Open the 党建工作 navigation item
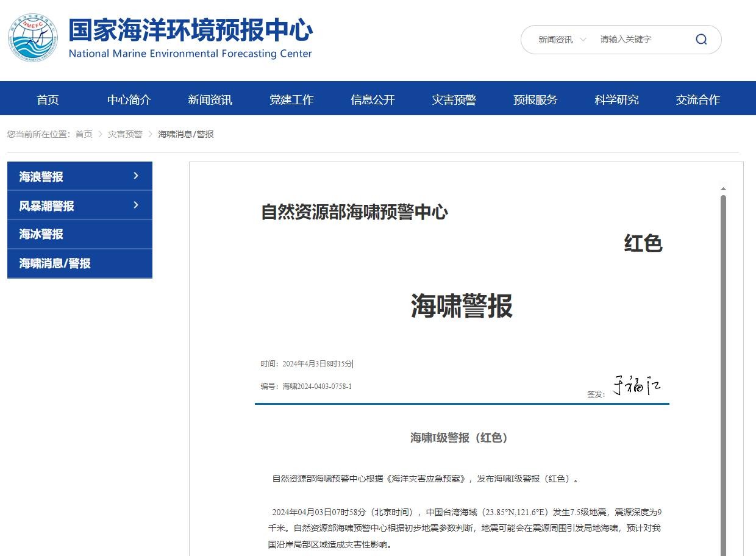 291,100
